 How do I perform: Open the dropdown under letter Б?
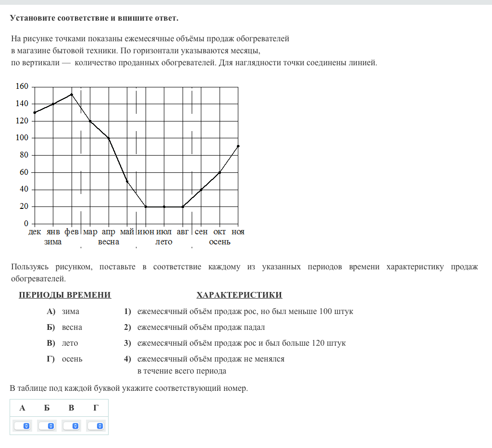(47, 426)
